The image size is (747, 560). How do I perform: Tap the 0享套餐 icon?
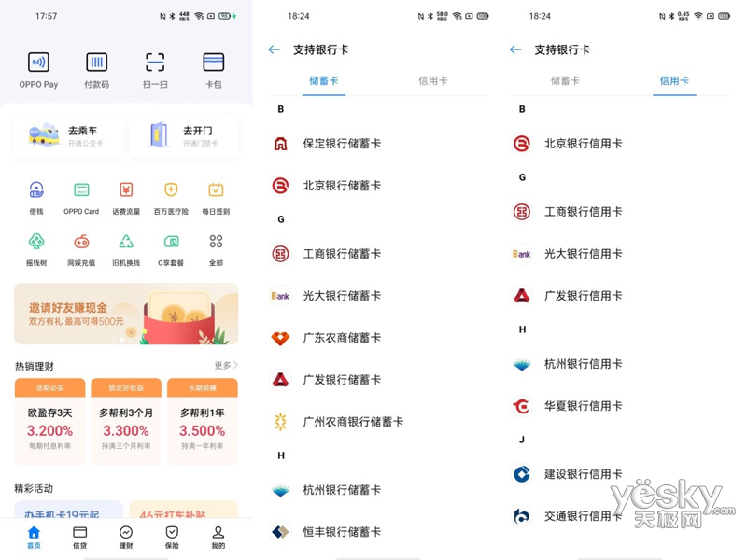(x=171, y=242)
